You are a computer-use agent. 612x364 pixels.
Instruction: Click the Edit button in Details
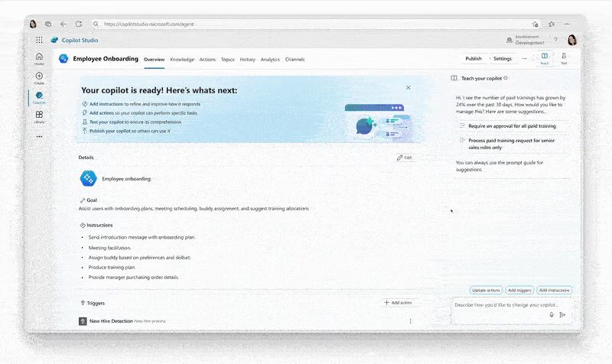[405, 158]
